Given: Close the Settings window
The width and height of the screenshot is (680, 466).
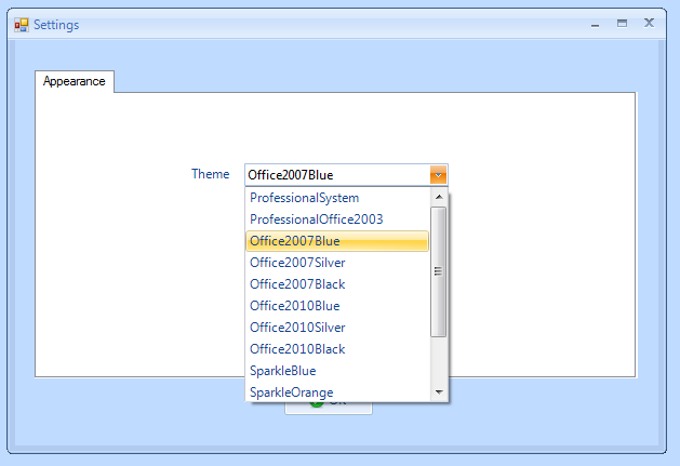Looking at the screenshot, I should (649, 23).
